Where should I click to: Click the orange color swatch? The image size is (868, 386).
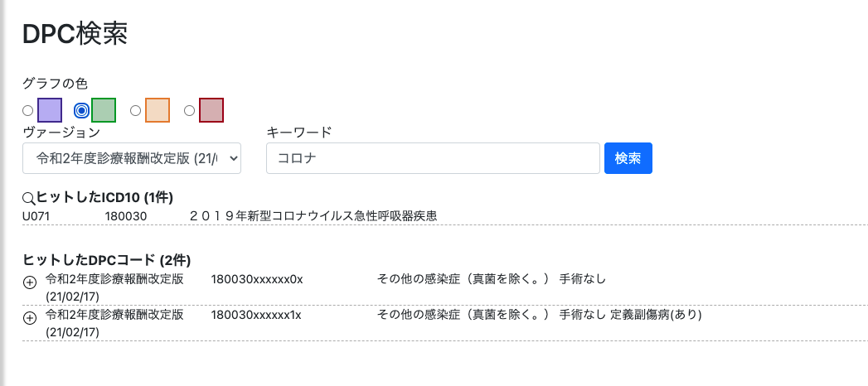pyautogui.click(x=158, y=110)
